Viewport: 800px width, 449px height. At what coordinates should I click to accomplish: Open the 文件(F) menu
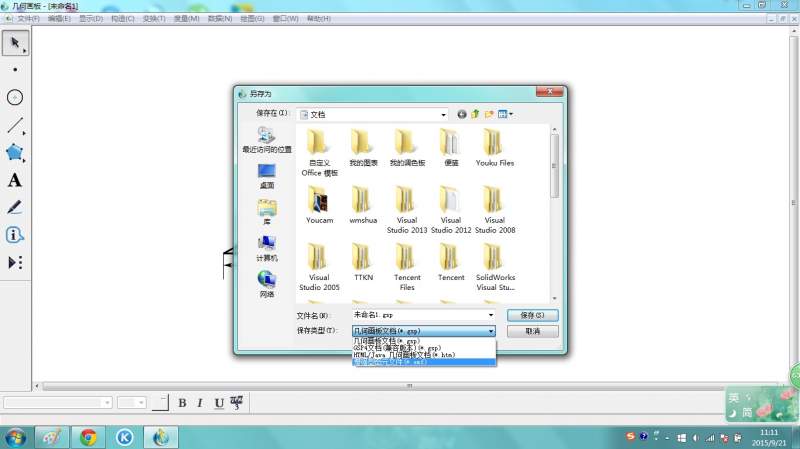coord(28,18)
